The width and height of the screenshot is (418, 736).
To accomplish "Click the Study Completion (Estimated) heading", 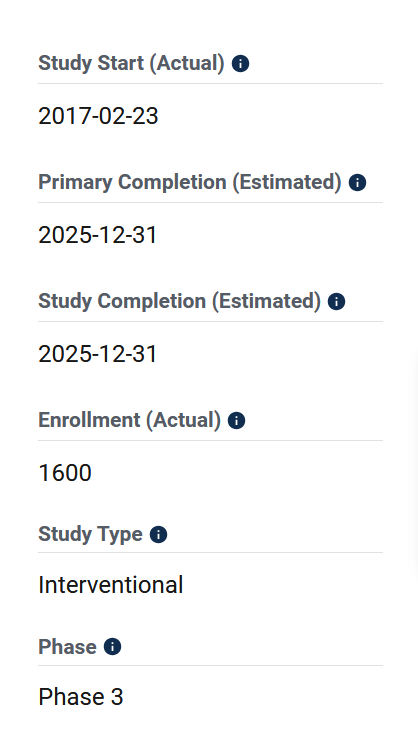I will 179,301.
